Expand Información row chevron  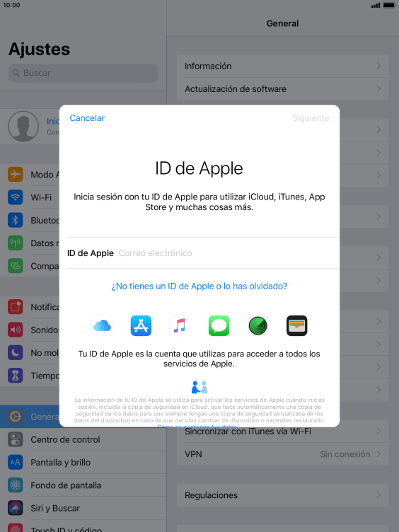[378, 66]
